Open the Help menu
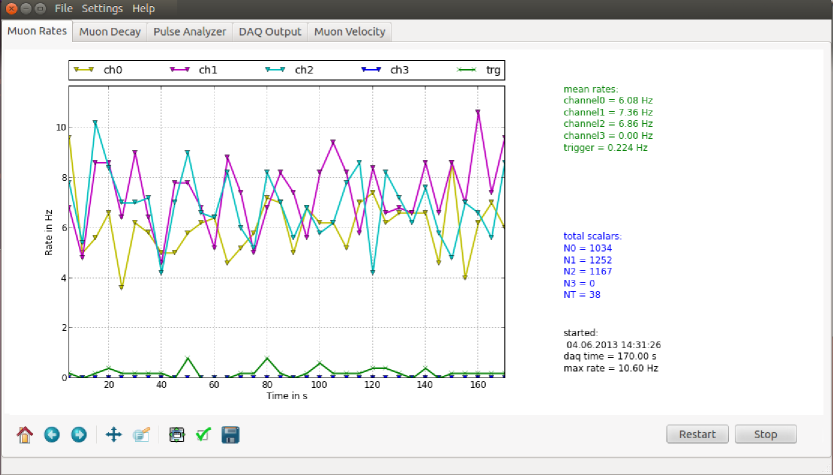This screenshot has width=834, height=475. (143, 9)
